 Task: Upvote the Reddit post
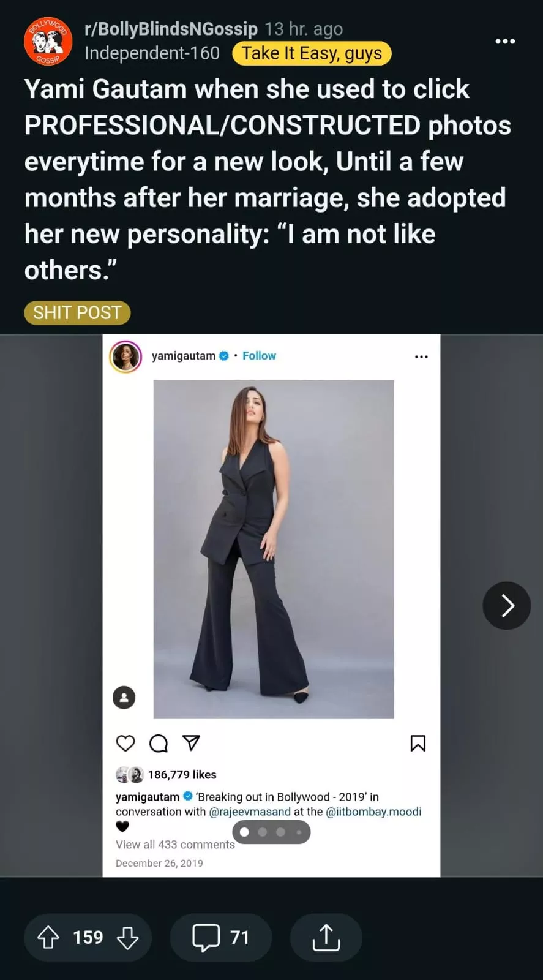48,937
